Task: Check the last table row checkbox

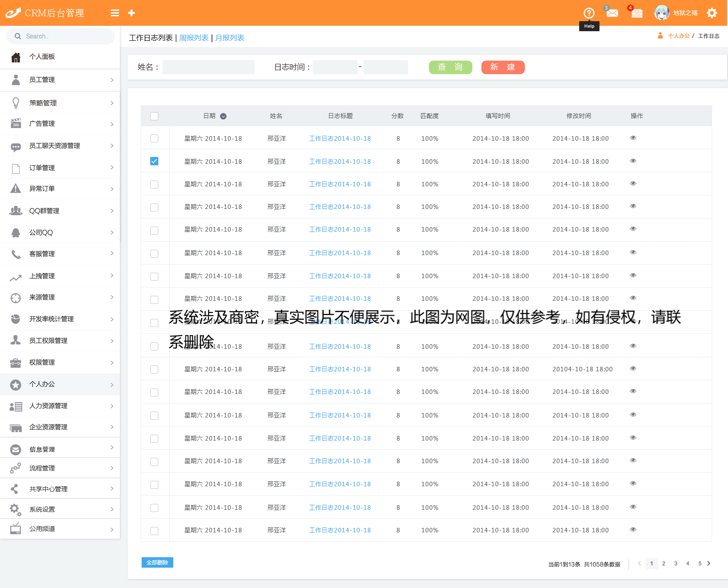Action: (x=154, y=531)
